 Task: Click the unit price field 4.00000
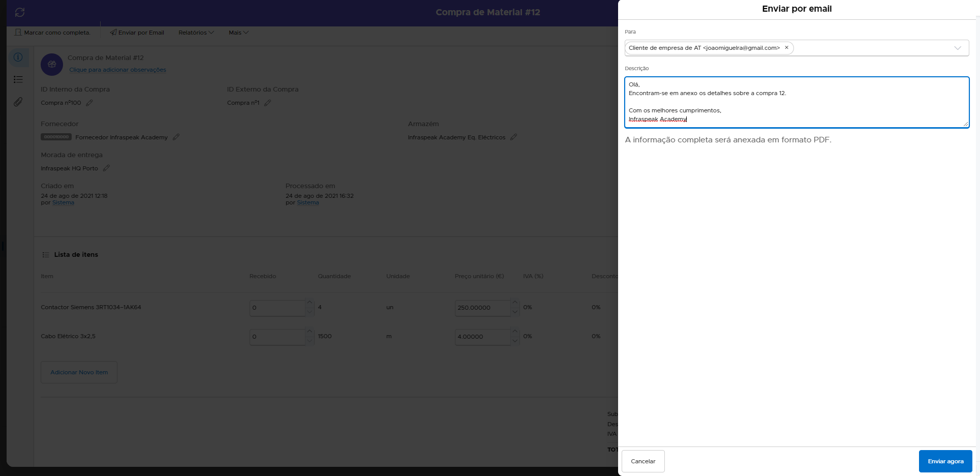click(483, 337)
